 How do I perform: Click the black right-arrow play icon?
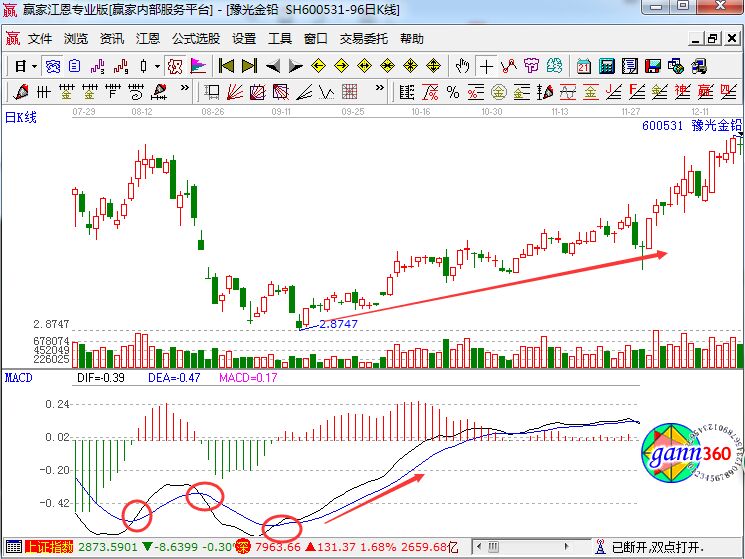295,66
